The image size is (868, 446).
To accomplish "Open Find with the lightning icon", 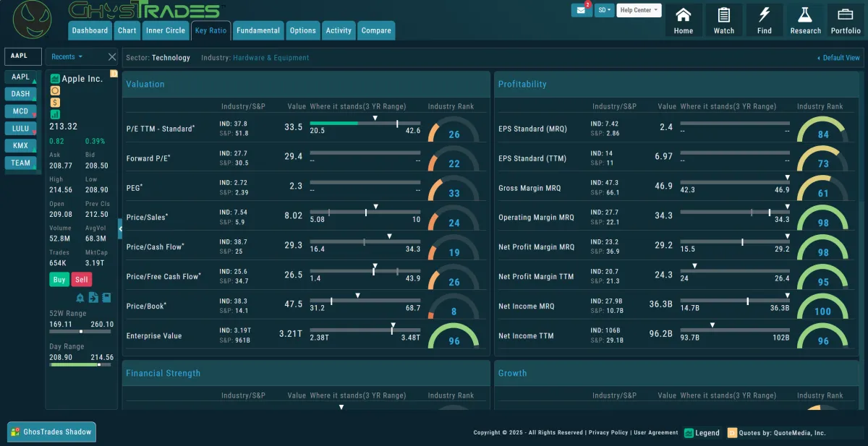I will coord(765,20).
